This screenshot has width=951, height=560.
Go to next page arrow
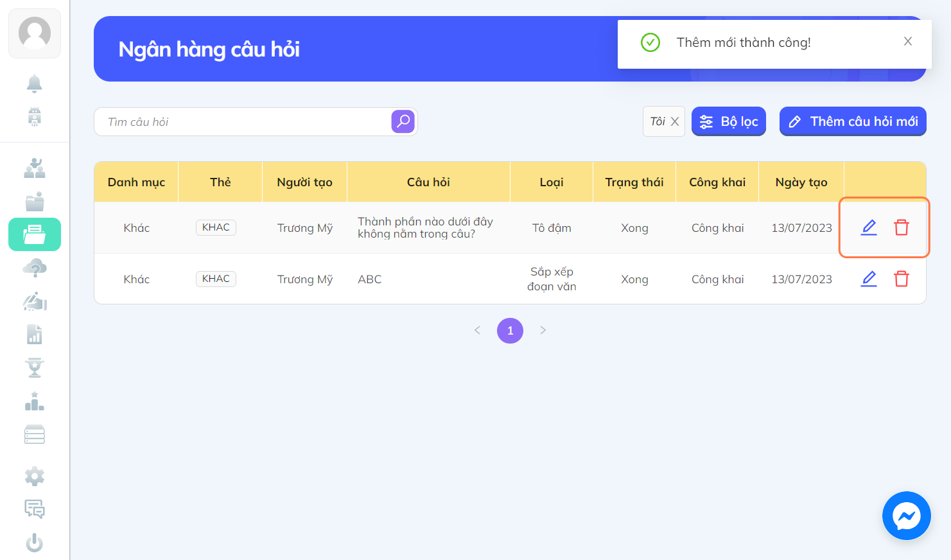[x=543, y=330]
